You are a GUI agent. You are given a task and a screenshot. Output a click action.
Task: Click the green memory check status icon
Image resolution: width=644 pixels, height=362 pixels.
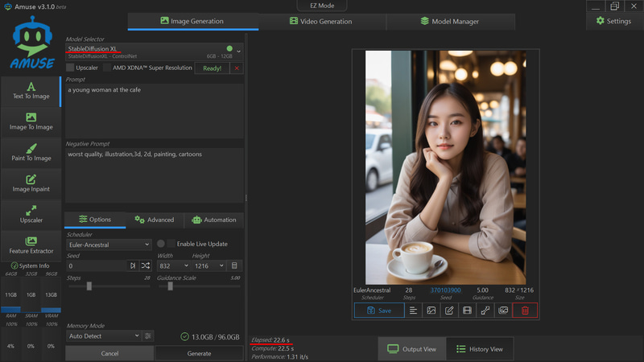(x=185, y=337)
